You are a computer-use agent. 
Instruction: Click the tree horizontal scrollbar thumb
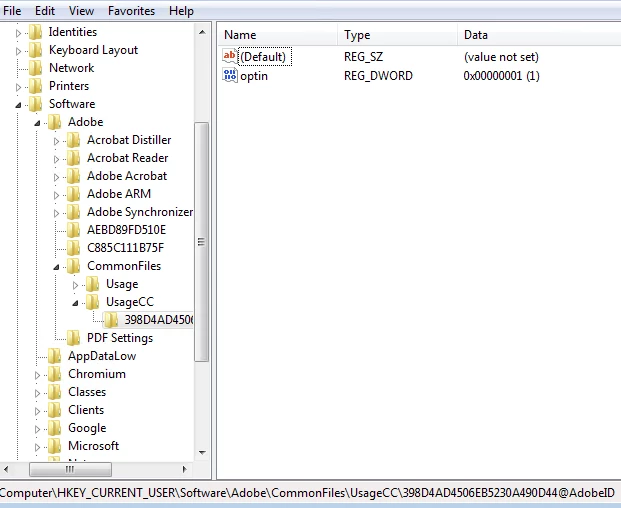[x=70, y=469]
